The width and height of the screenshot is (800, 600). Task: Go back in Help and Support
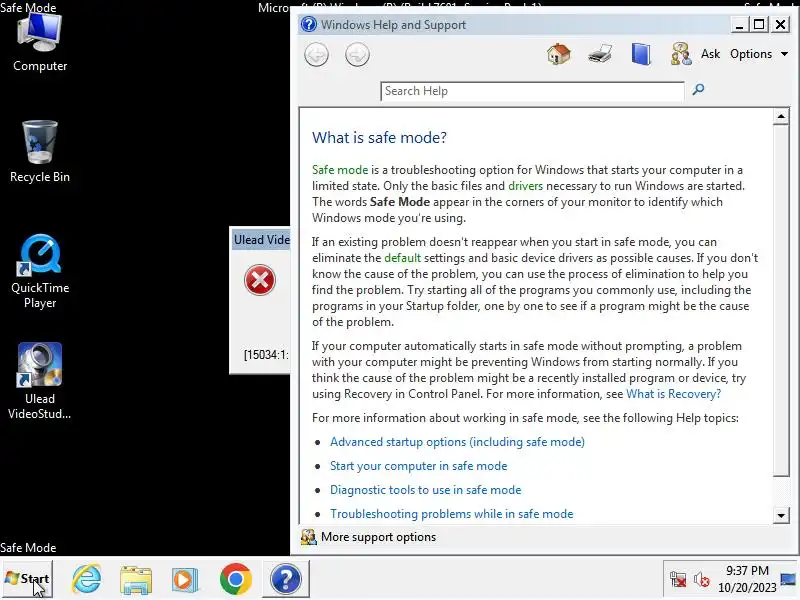click(x=316, y=55)
